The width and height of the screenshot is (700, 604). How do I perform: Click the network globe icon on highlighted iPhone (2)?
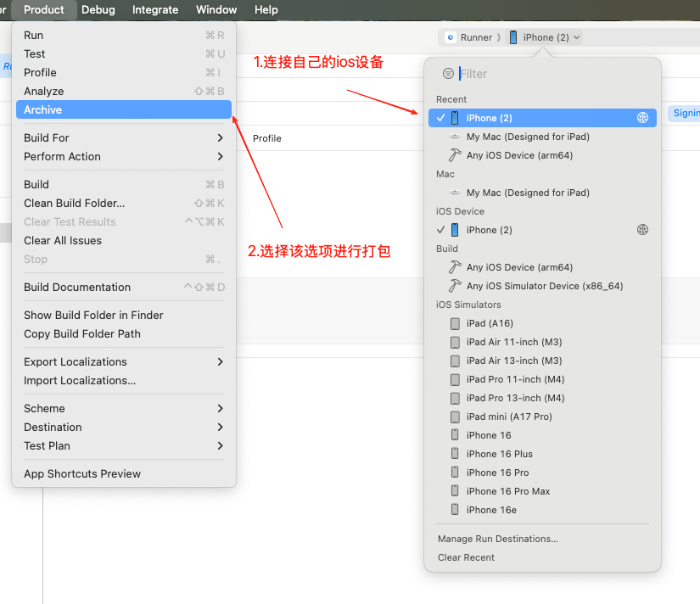pos(642,118)
